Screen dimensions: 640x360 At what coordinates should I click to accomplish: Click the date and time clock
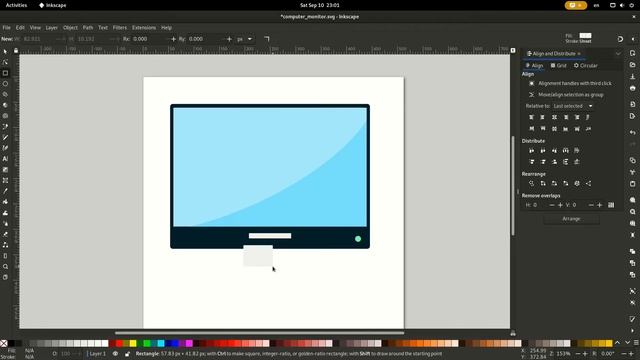[320, 5]
